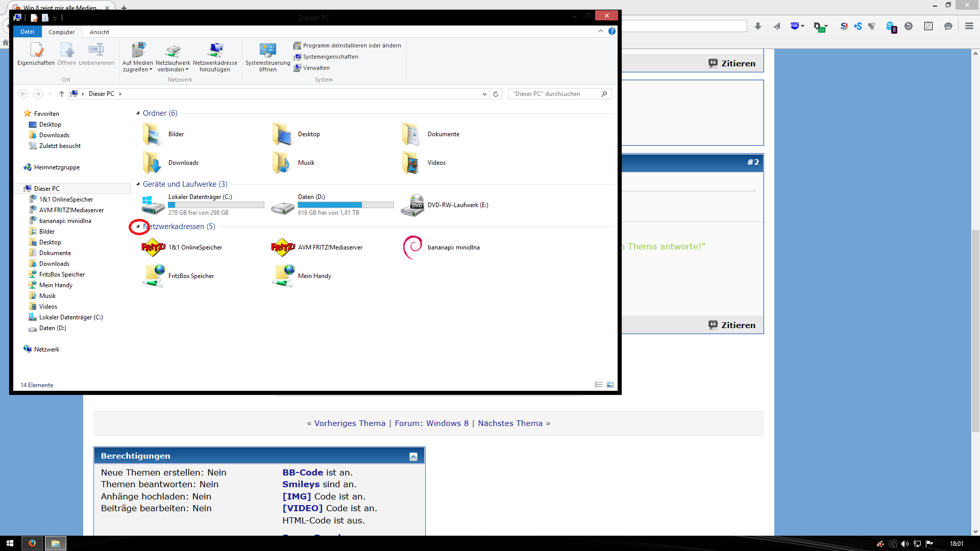Viewport: 980px width, 551px height.
Task: Switch to the Ansicht ribbon tab
Action: pyautogui.click(x=100, y=32)
